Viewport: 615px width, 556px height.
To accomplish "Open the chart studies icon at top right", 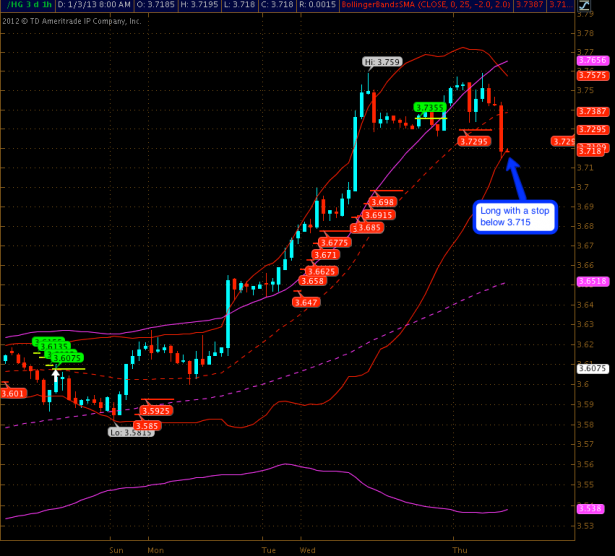I will (x=584, y=5).
